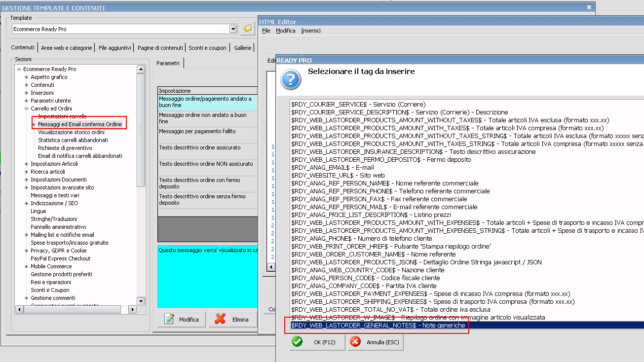This screenshot has height=362, width=644.
Task: Select the Parametri tab
Action: pyautogui.click(x=168, y=63)
